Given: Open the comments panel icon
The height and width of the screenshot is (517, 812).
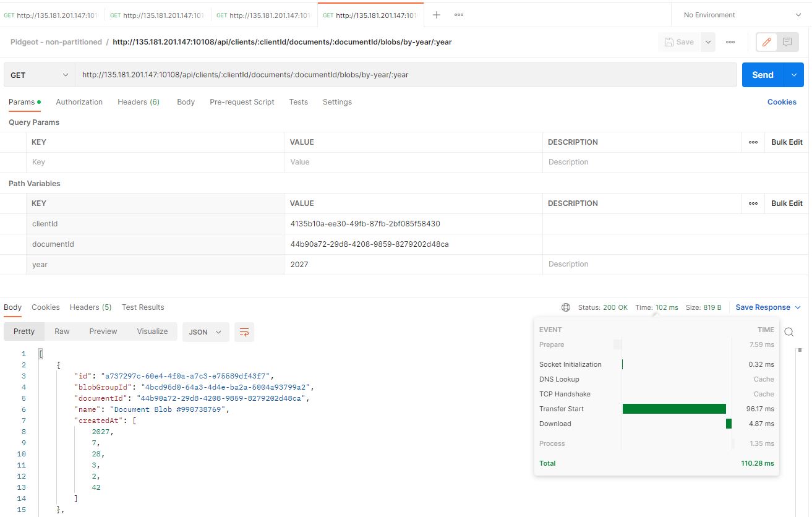Looking at the screenshot, I should pyautogui.click(x=787, y=42).
